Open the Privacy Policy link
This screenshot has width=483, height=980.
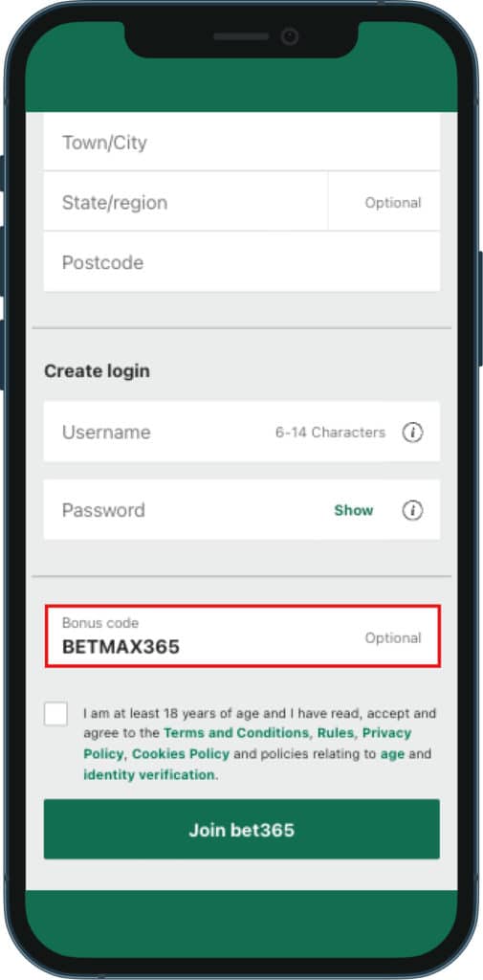(386, 732)
